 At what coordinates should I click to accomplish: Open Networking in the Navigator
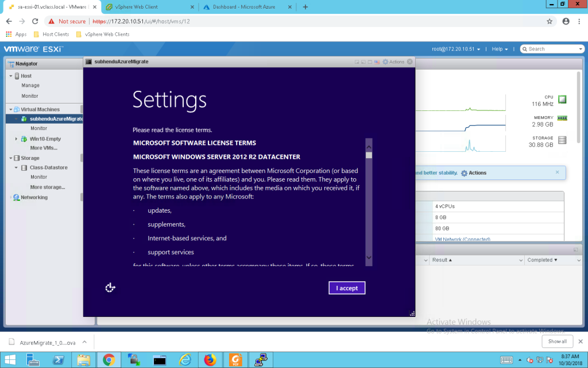(x=34, y=197)
